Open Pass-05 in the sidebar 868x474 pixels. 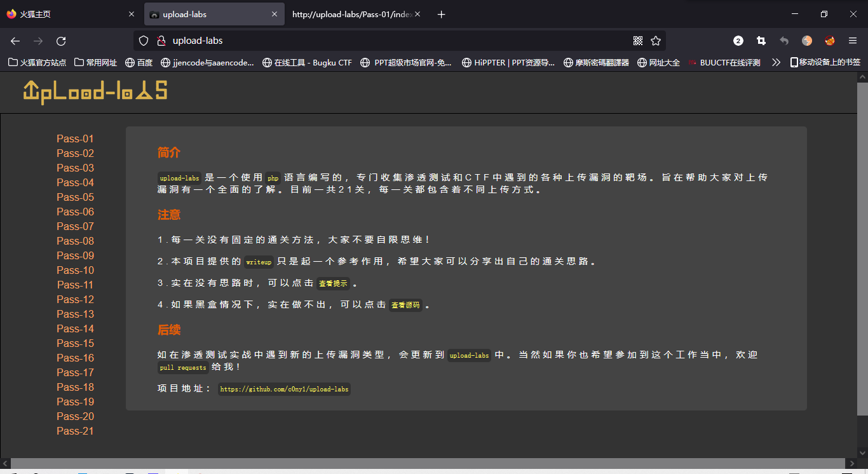[x=75, y=197]
